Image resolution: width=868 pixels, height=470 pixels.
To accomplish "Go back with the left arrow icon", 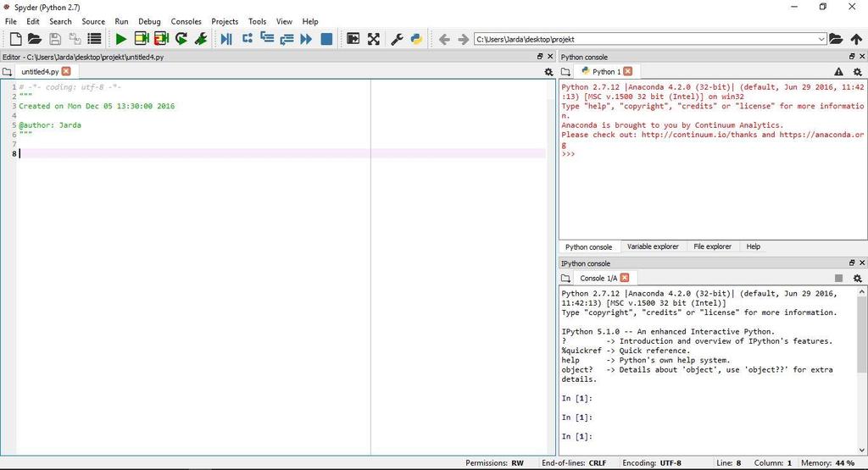I will 444,39.
